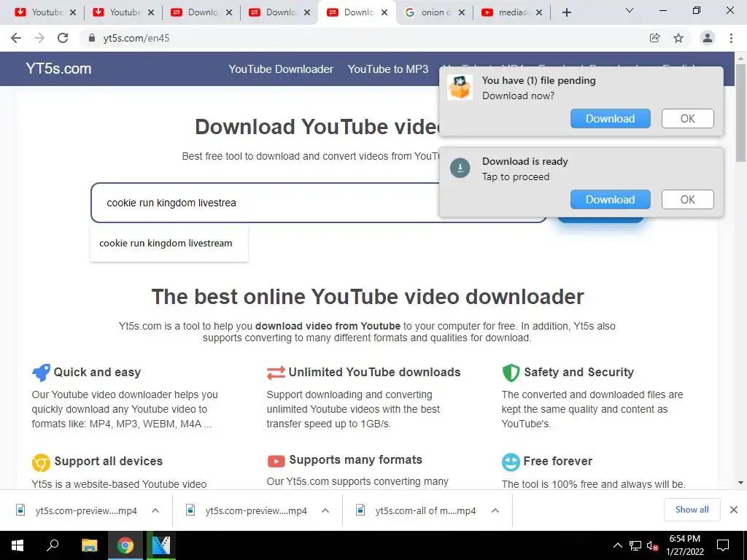Screen dimensions: 747x560
Task: Open File Explorer from taskbar
Action: pos(89,545)
